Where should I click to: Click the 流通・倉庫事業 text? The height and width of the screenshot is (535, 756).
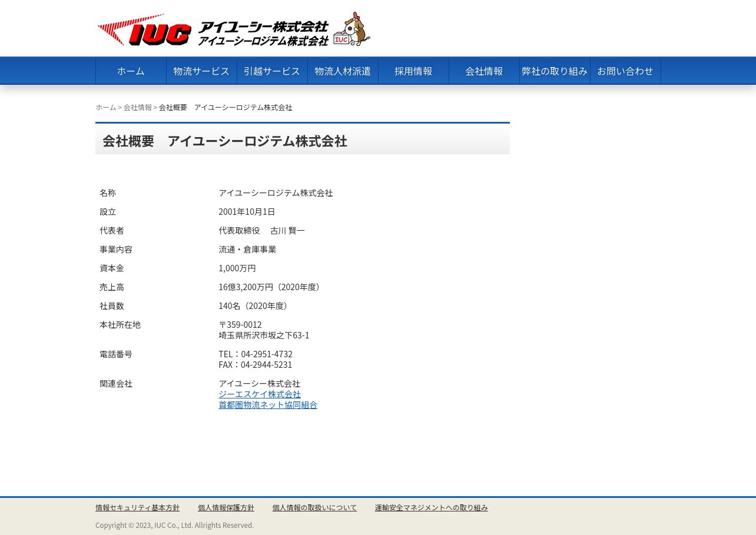[x=247, y=250]
